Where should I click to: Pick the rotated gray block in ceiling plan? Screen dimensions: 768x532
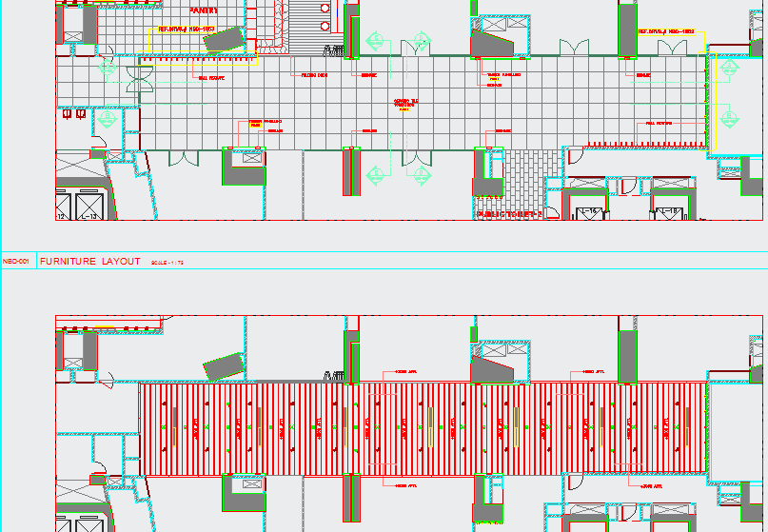(x=222, y=366)
